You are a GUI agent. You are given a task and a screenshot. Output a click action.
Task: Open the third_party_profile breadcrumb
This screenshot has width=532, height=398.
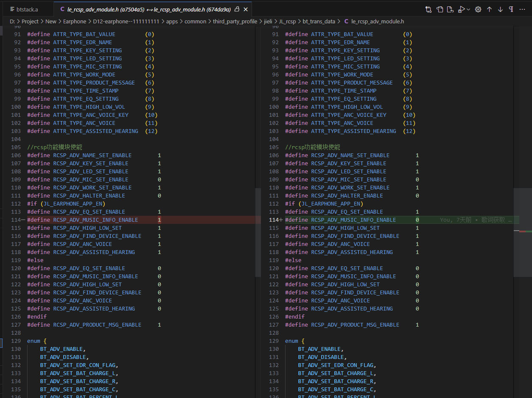point(235,21)
